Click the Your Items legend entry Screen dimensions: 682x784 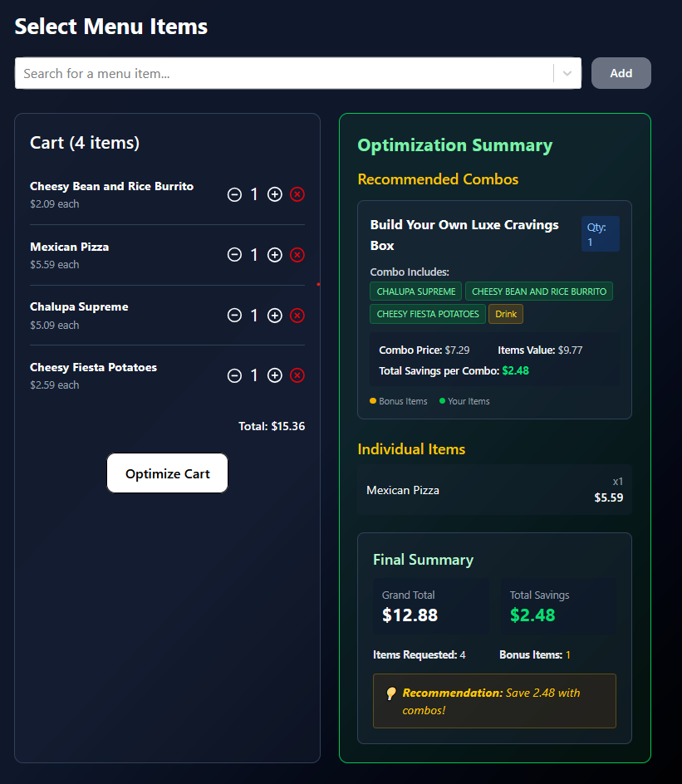tap(464, 401)
